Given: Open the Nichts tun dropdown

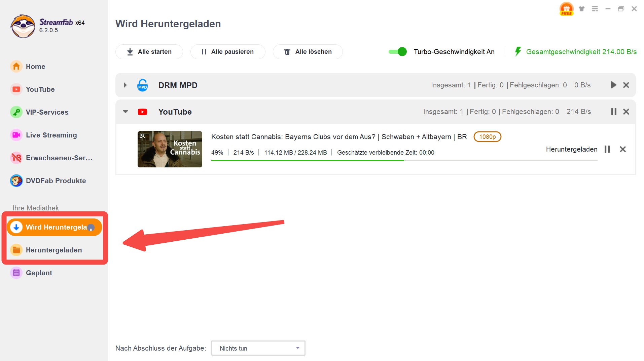Looking at the screenshot, I should click(x=258, y=348).
